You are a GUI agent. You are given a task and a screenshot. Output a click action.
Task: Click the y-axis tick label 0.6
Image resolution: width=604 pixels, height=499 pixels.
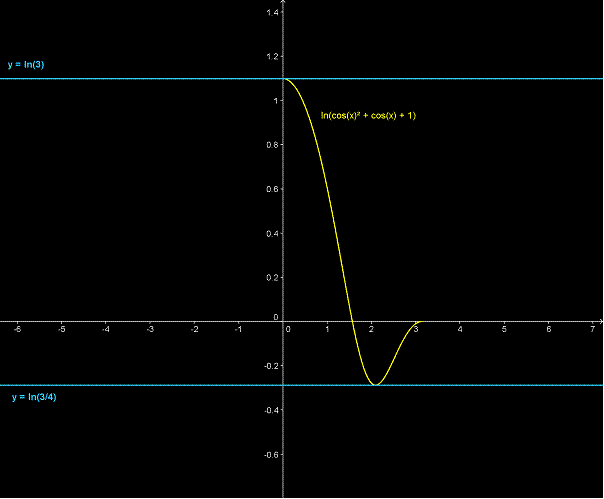point(274,189)
